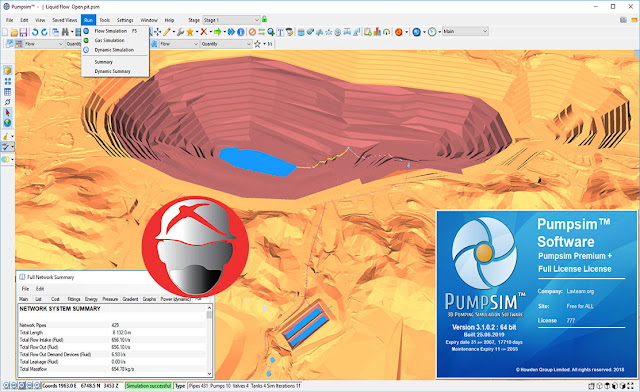Select the yellow pencil draw tool

point(167,32)
